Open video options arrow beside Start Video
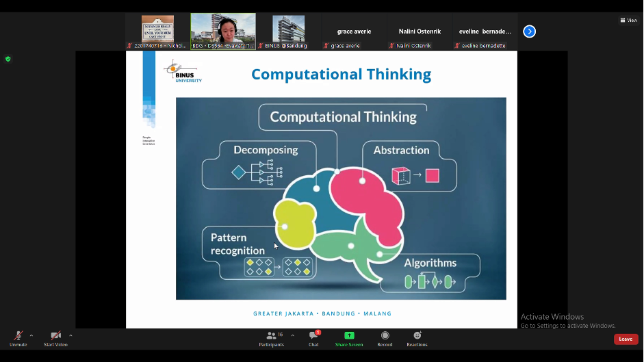The image size is (644, 362). click(70, 335)
